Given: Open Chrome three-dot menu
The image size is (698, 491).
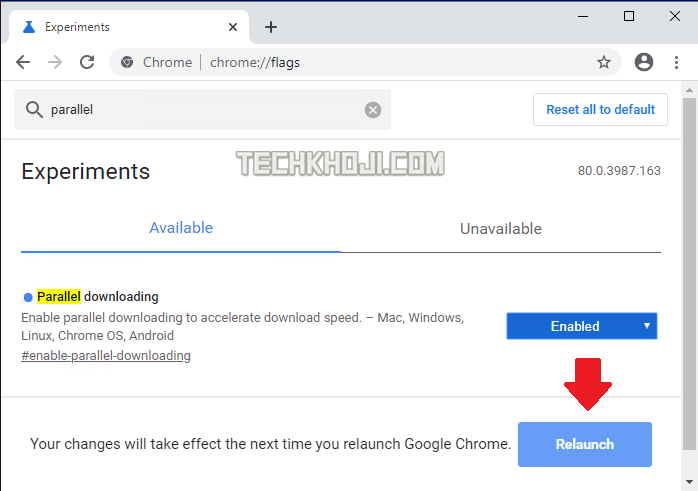Looking at the screenshot, I should (x=676, y=62).
